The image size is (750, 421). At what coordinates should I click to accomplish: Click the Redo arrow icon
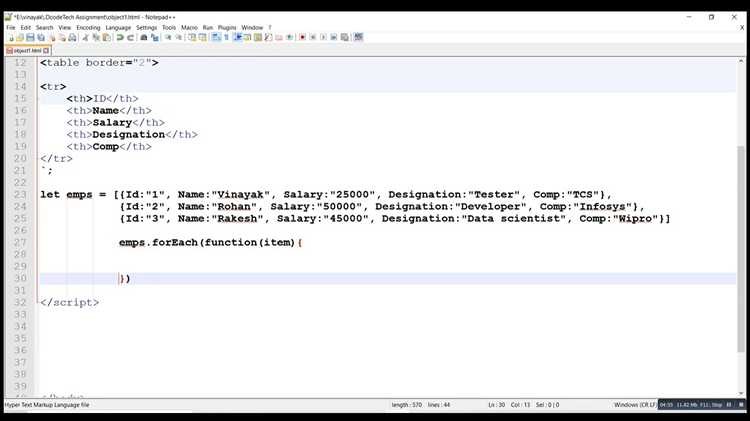[130, 37]
